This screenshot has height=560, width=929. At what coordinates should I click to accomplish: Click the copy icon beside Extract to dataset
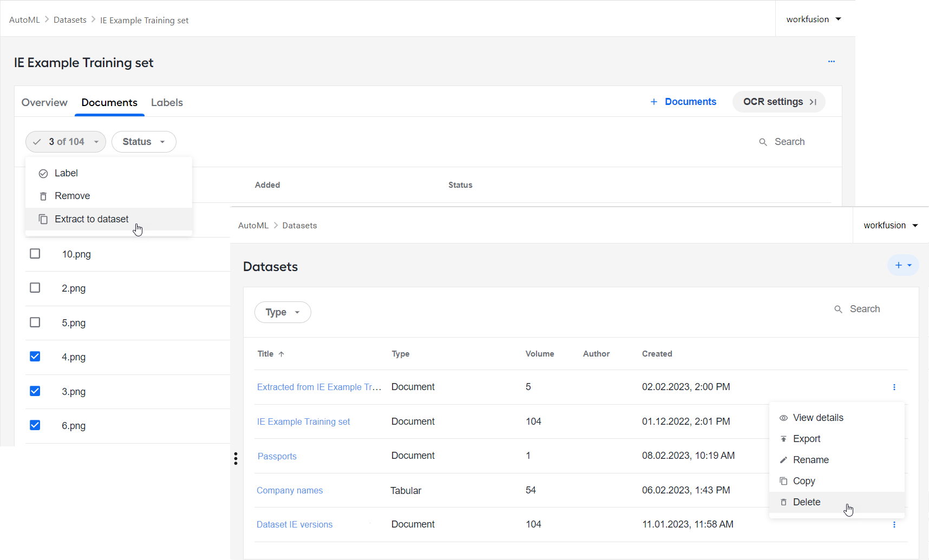[x=43, y=219]
